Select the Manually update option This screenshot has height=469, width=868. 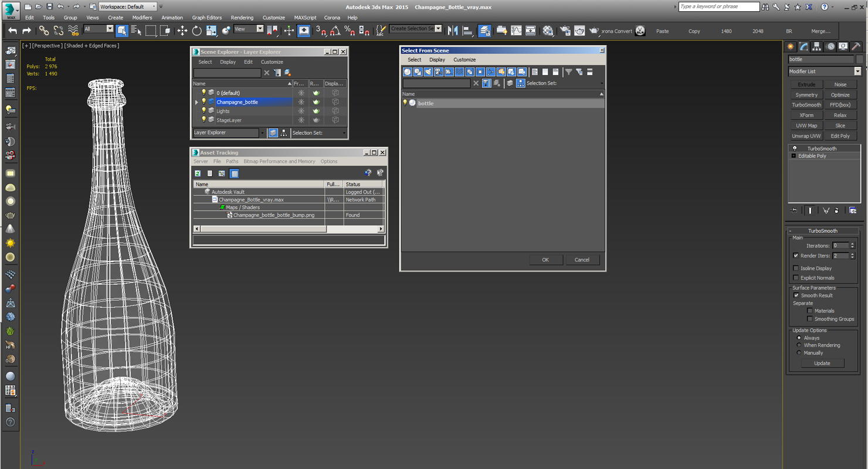point(799,353)
